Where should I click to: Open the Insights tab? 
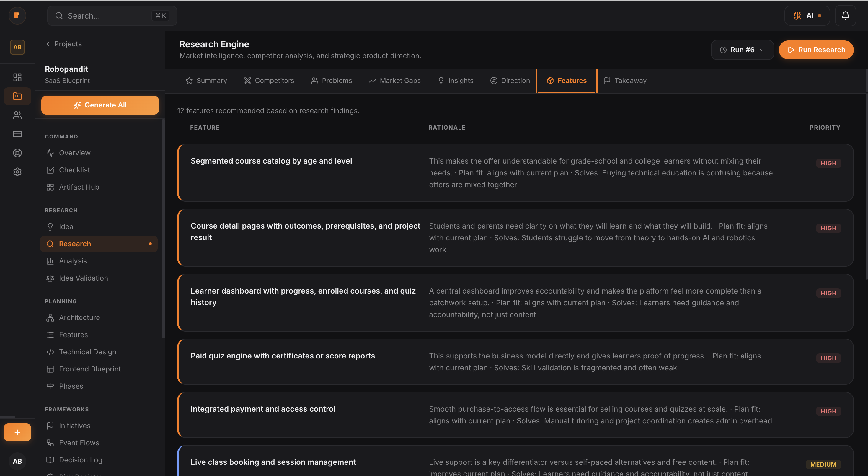point(455,81)
